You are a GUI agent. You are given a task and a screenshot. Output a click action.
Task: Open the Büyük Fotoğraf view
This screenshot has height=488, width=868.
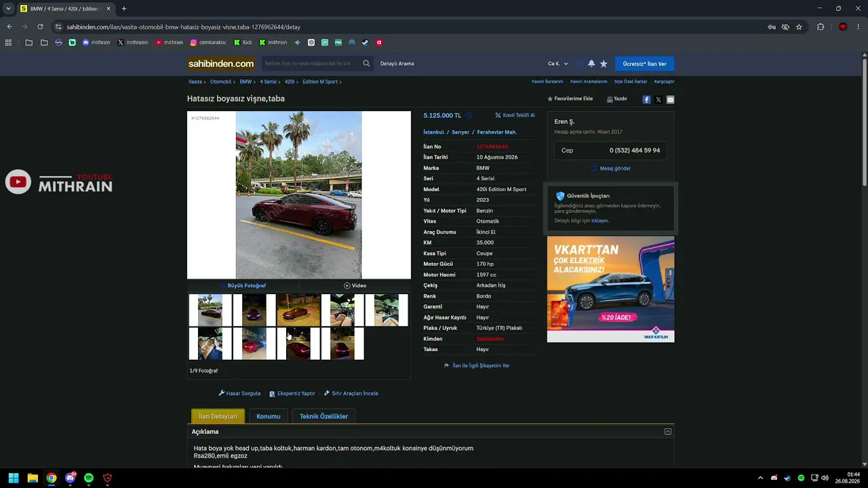pyautogui.click(x=243, y=285)
